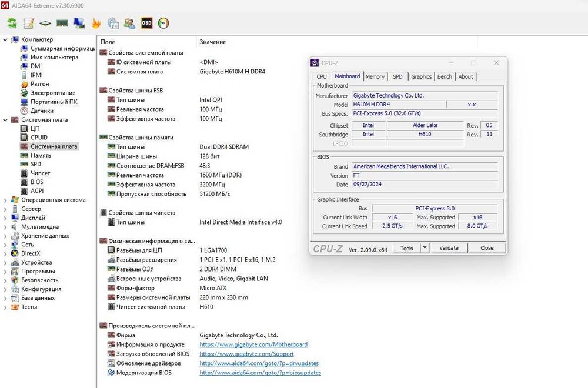Select the Чипсет tree item
The height and width of the screenshot is (388, 588).
pos(41,173)
